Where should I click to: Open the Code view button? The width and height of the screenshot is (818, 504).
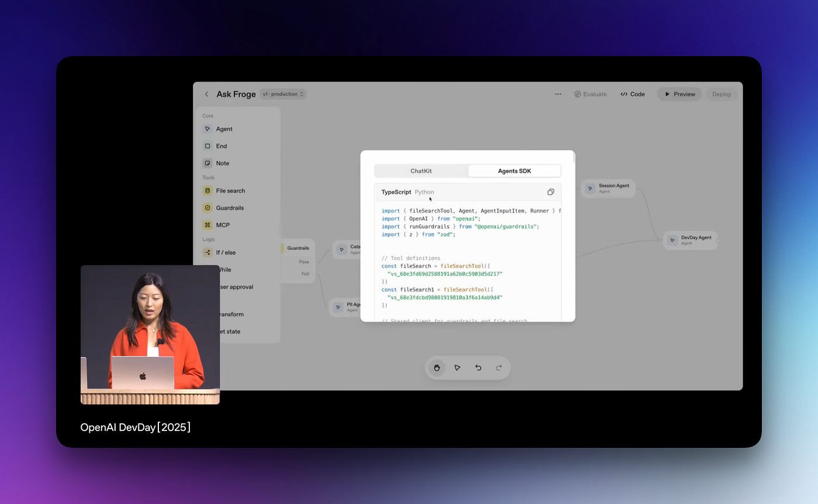click(x=633, y=94)
